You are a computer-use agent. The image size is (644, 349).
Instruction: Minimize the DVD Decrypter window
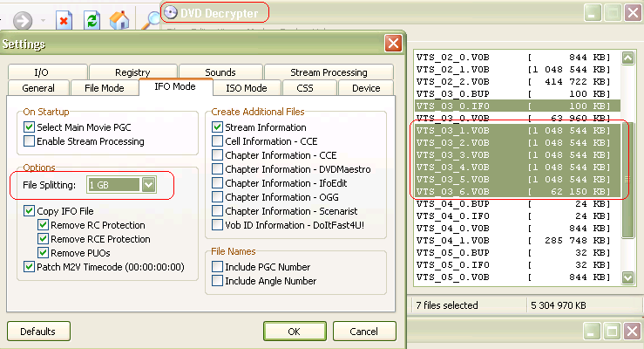pyautogui.click(x=593, y=13)
